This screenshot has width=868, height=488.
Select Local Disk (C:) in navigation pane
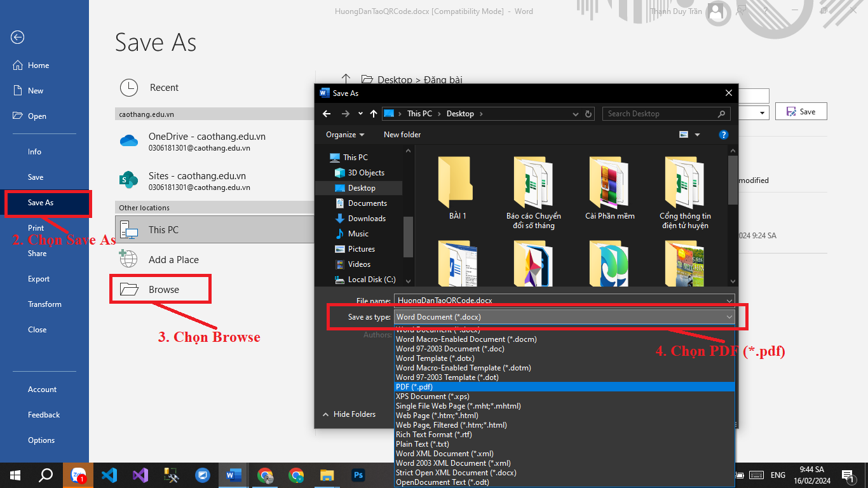click(x=365, y=280)
